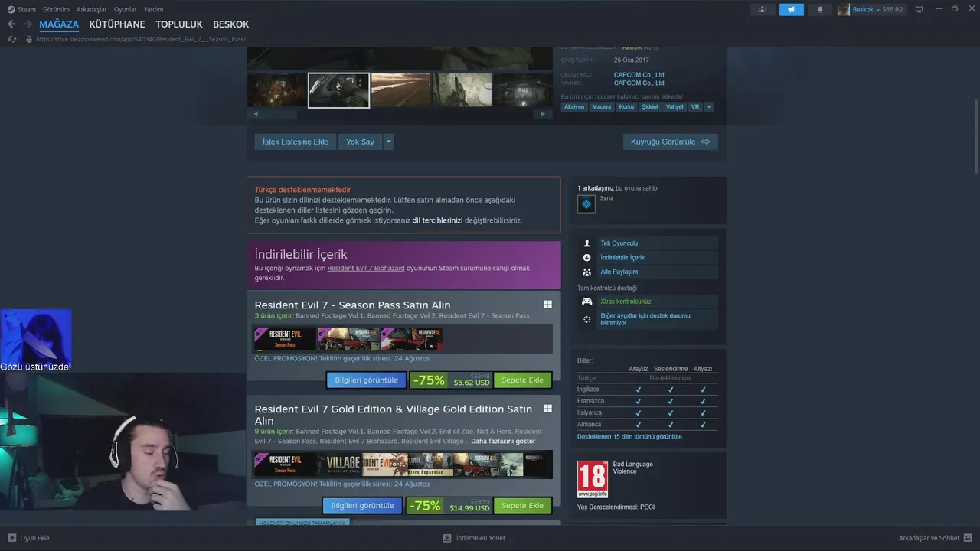
Task: Expand tags with the plus button
Action: (709, 106)
